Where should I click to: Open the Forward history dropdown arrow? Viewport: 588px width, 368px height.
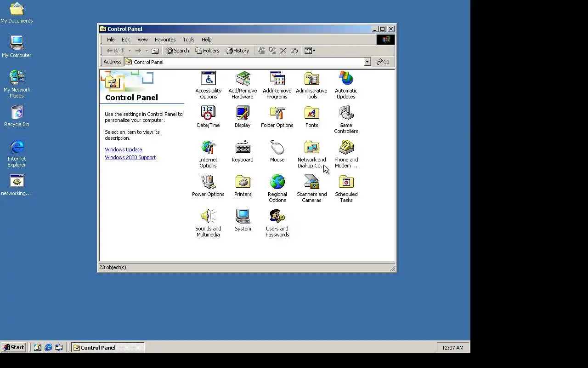147,51
